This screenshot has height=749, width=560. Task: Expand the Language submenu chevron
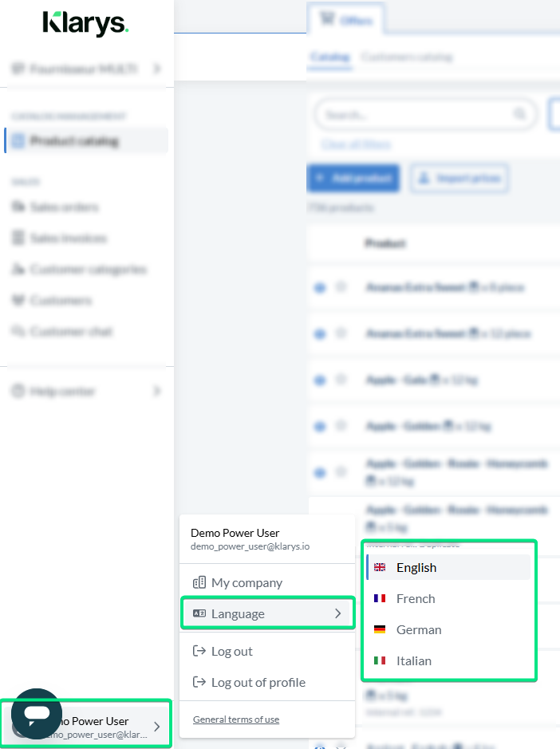click(x=337, y=613)
